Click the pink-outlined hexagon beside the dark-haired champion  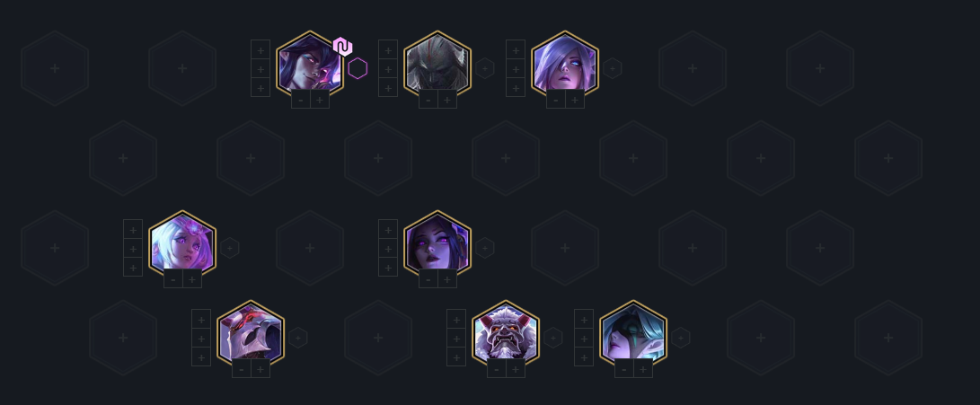pos(358,68)
